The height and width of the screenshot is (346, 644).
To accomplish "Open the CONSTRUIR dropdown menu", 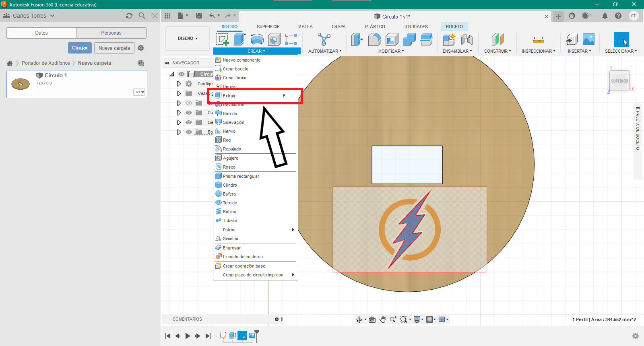I will (497, 51).
